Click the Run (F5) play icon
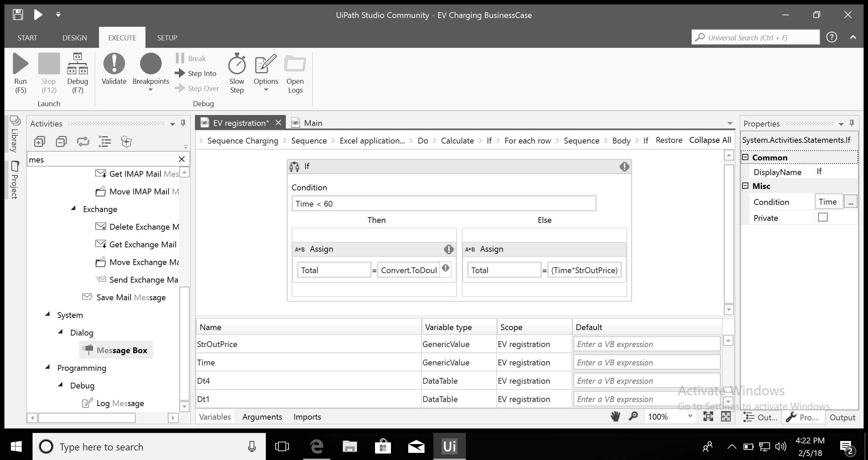 pyautogui.click(x=20, y=64)
